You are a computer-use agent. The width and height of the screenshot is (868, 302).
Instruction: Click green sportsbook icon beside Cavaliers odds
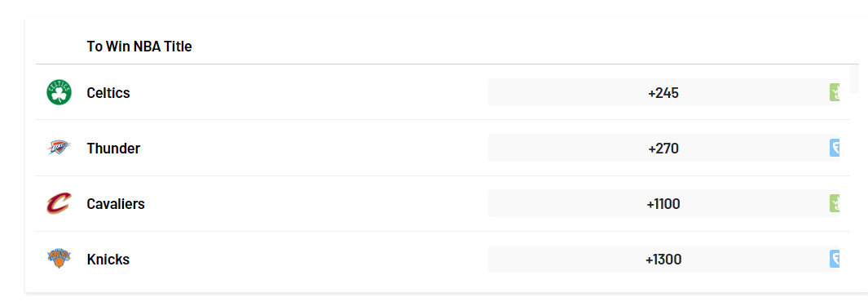pos(835,203)
